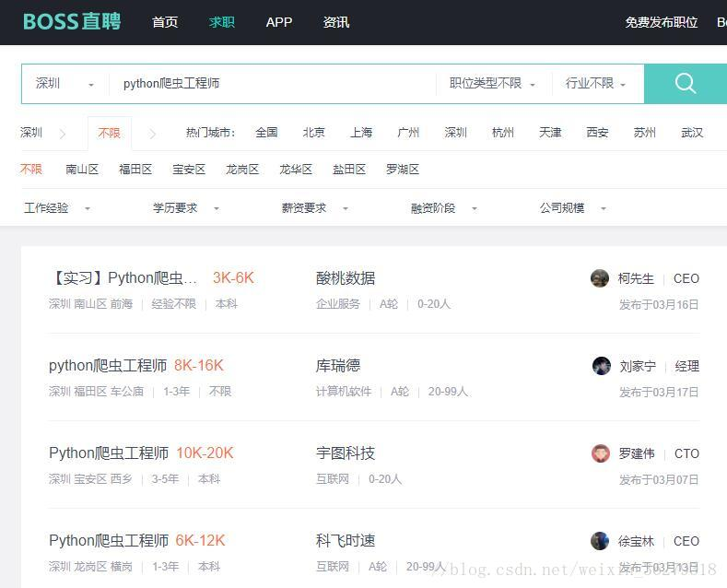Viewport: 727px width, 588px height.
Task: Expand the 薪资要求 filter dropdown
Action: coord(314,207)
